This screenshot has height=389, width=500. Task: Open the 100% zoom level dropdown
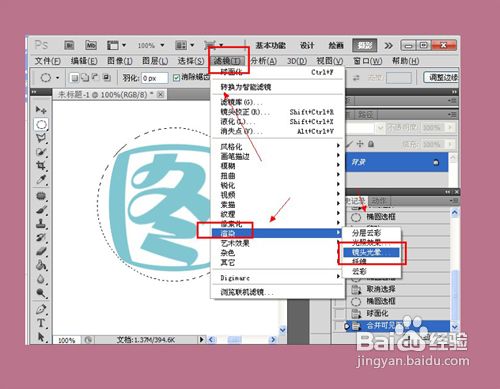point(151,45)
